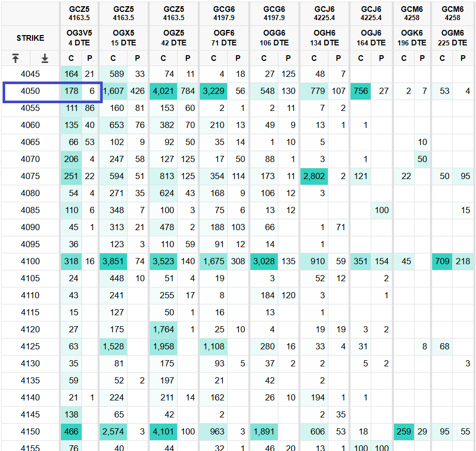The height and width of the screenshot is (451, 476).
Task: Click the jump-to-bottom arrow icon
Action: (x=45, y=58)
